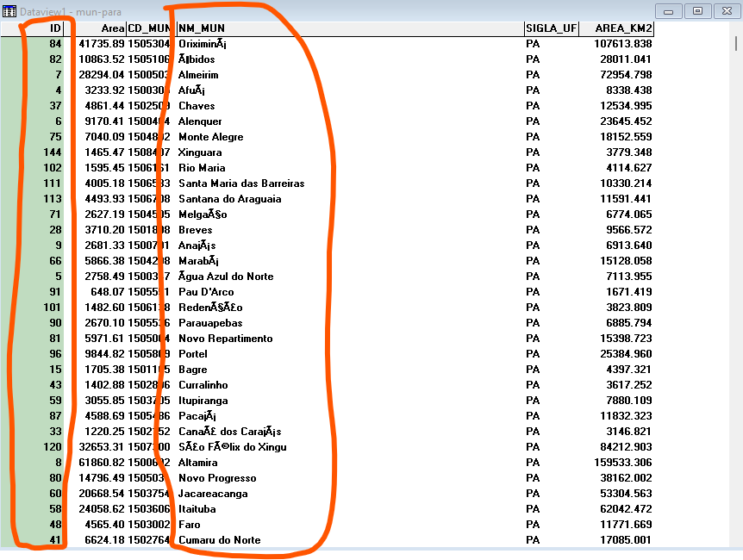Viewport: 743px width, 560px height.
Task: Click the cell 'Almeirim'
Action: (x=198, y=75)
